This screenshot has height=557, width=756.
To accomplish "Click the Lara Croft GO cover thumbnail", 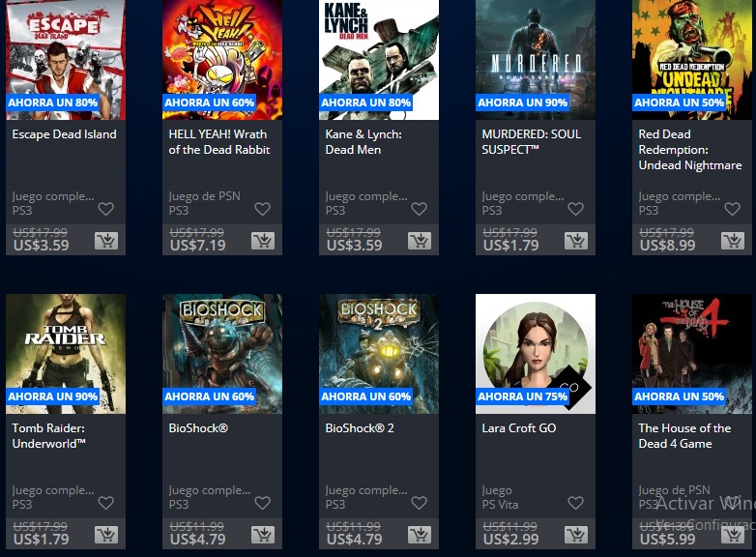I will click(x=536, y=354).
